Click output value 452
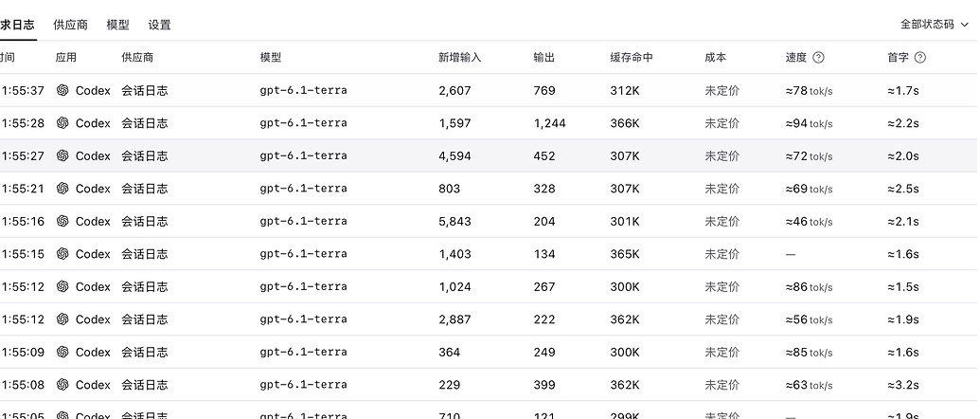 point(543,155)
